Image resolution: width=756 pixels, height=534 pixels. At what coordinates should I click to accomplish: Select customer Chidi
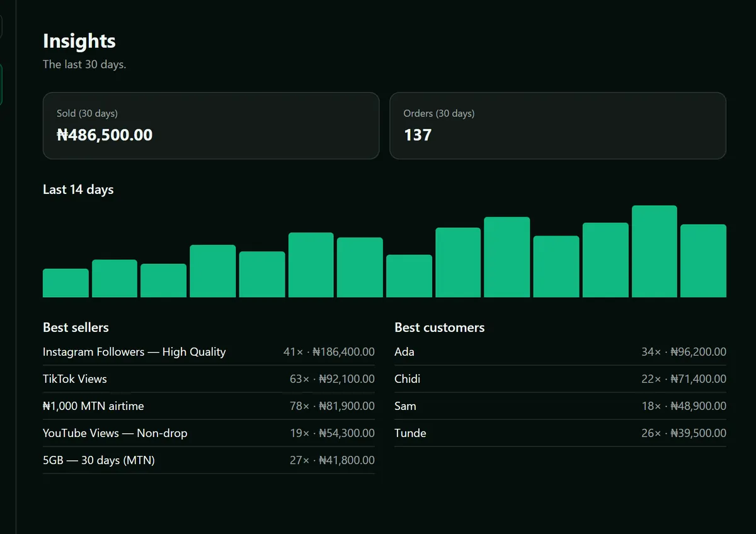pyautogui.click(x=408, y=379)
